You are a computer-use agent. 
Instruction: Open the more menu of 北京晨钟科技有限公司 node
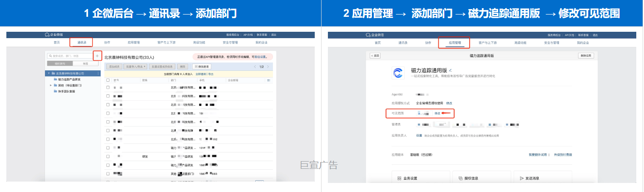click(98, 73)
